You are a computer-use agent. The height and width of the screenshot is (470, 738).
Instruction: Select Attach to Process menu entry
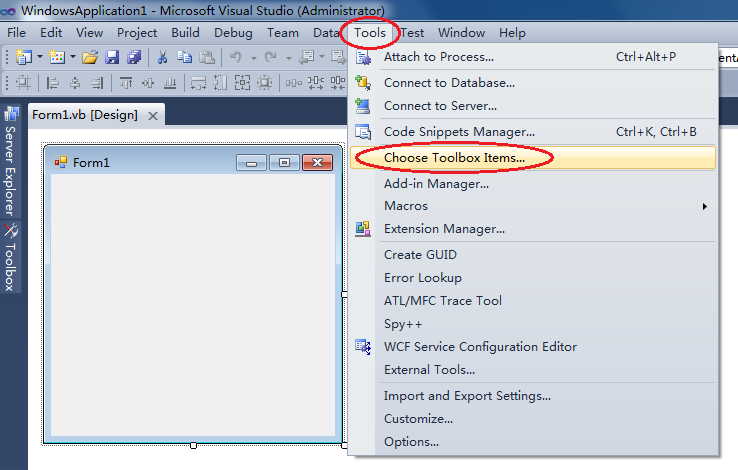coord(533,57)
